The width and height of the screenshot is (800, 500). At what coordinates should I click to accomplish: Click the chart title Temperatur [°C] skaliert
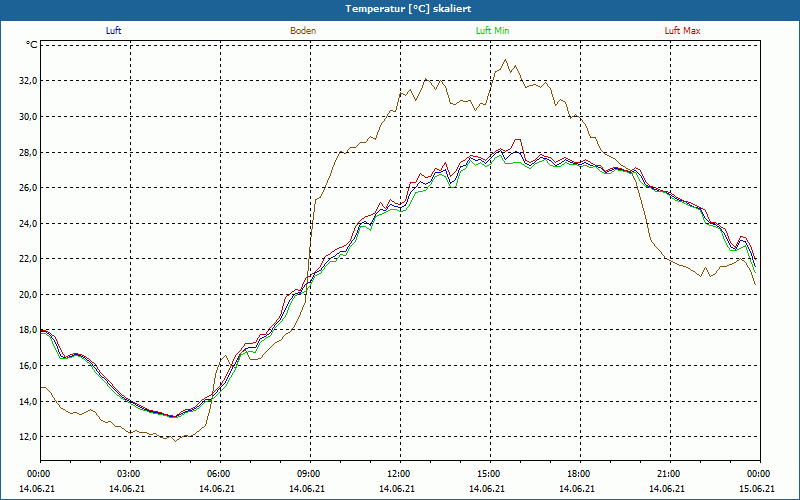pos(408,9)
